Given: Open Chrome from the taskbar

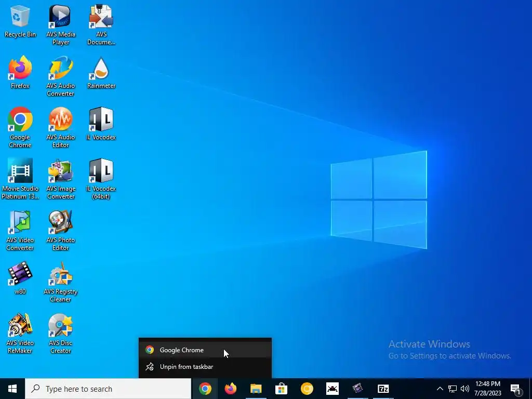Looking at the screenshot, I should click(x=205, y=389).
